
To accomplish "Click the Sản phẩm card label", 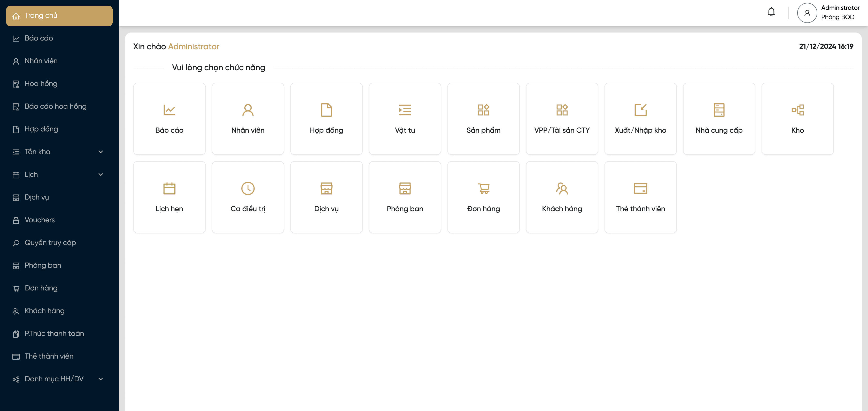I will coord(483,131).
